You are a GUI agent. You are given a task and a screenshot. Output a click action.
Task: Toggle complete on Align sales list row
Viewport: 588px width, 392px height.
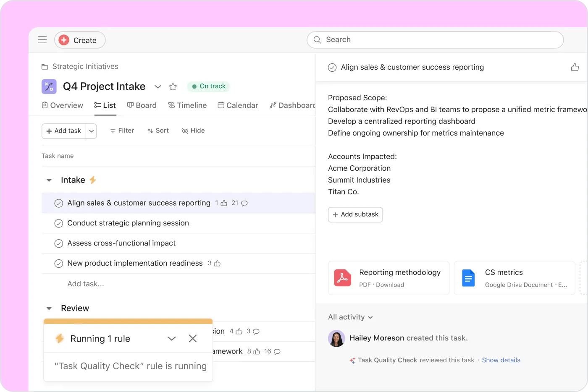point(59,203)
